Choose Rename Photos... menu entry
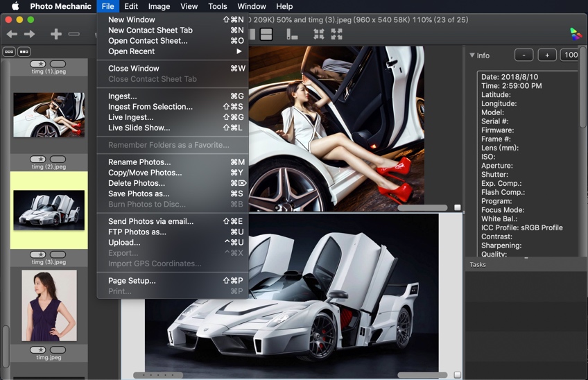Image resolution: width=588 pixels, height=380 pixels. [x=173, y=162]
